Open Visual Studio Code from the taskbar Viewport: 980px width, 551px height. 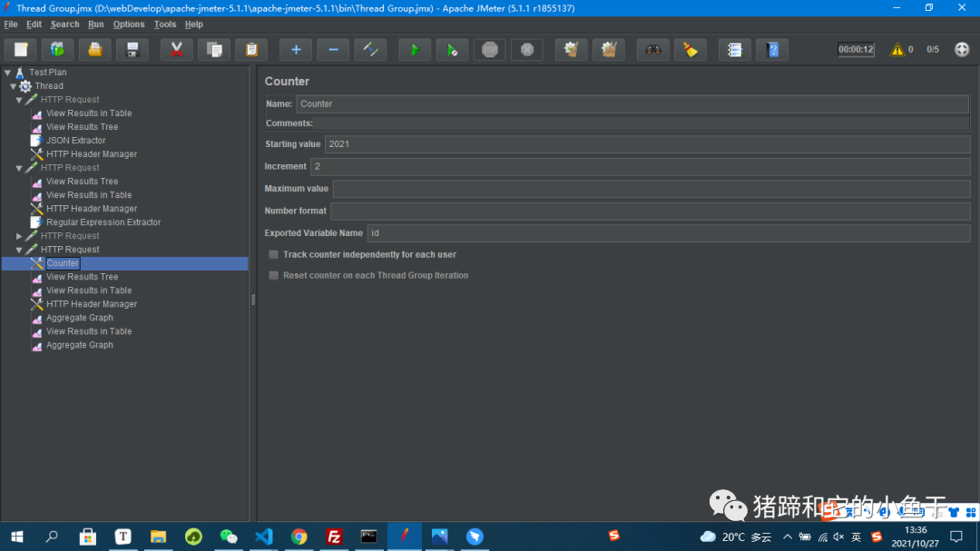point(264,536)
